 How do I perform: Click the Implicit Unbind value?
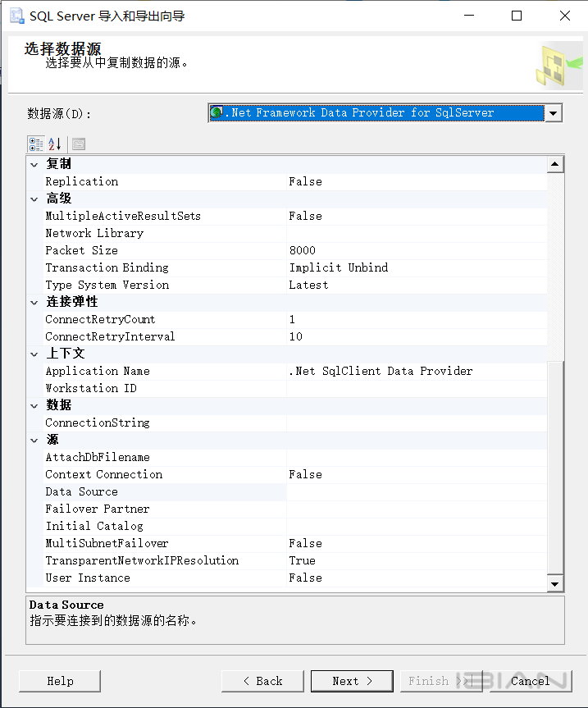(x=339, y=267)
